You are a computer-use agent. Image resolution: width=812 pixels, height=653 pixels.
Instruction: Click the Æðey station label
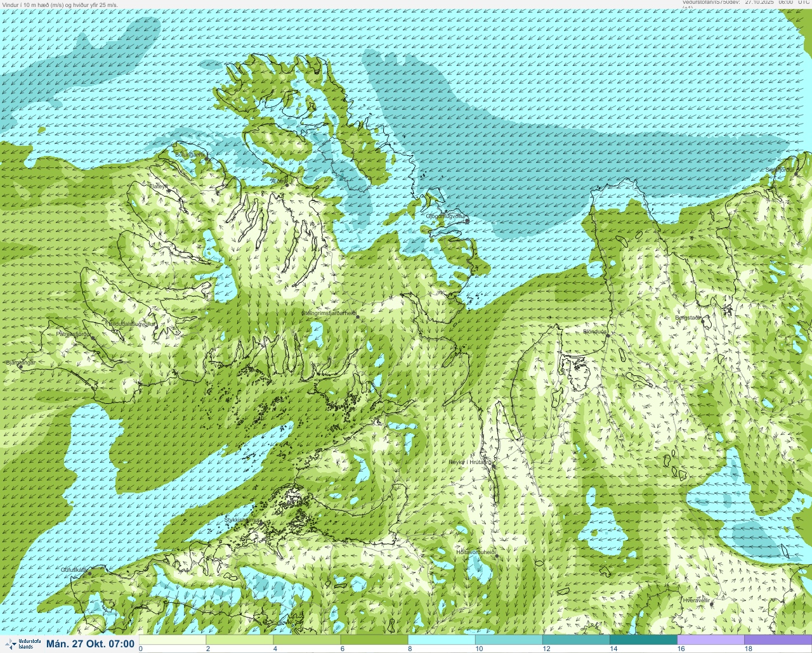pyautogui.click(x=278, y=181)
